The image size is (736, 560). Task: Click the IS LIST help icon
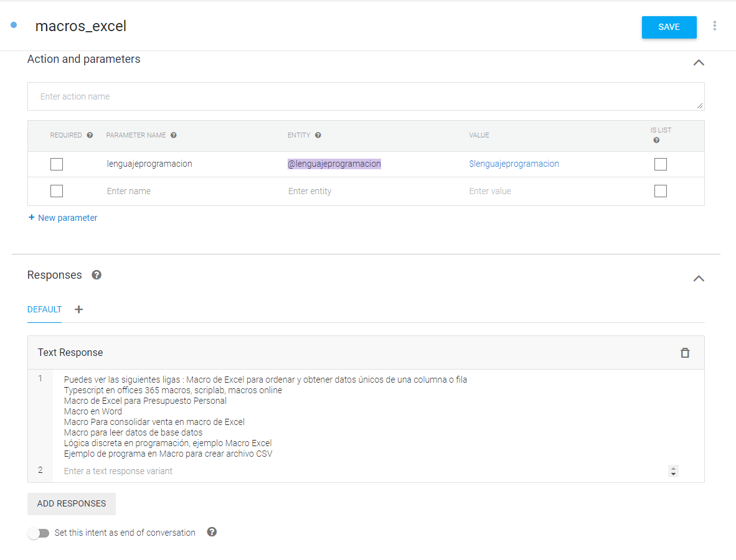click(x=656, y=140)
